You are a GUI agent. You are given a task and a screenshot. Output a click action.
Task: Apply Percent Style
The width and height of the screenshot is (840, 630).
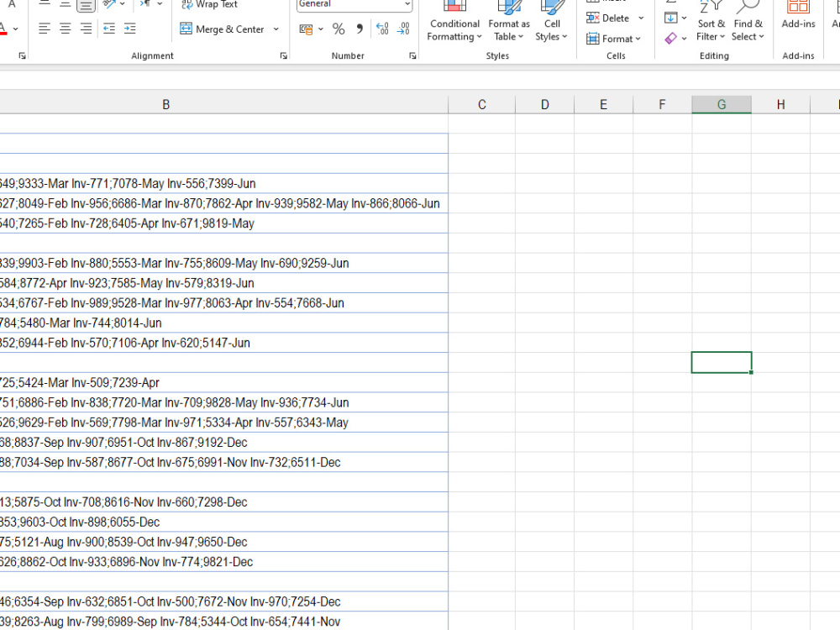[339, 29]
